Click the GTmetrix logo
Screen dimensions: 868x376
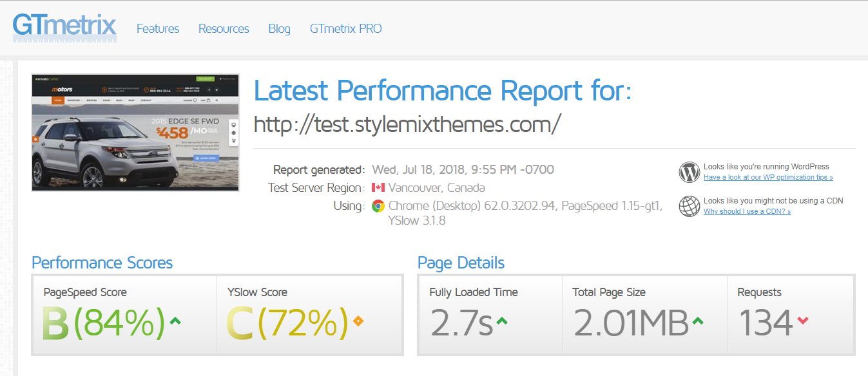click(x=64, y=28)
